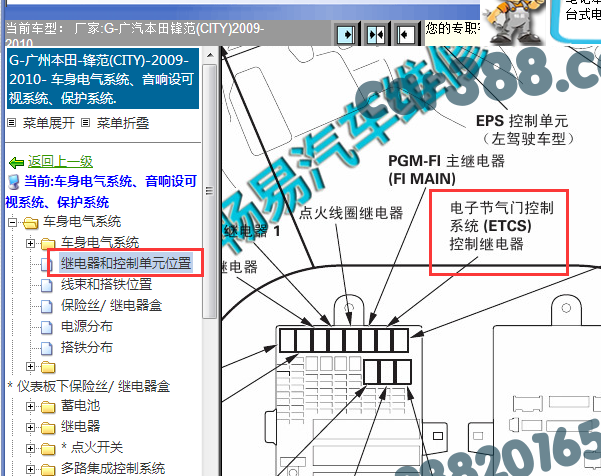The height and width of the screenshot is (476, 601).
Task: Click sidebar scrollbar up arrow
Action: coord(210,56)
